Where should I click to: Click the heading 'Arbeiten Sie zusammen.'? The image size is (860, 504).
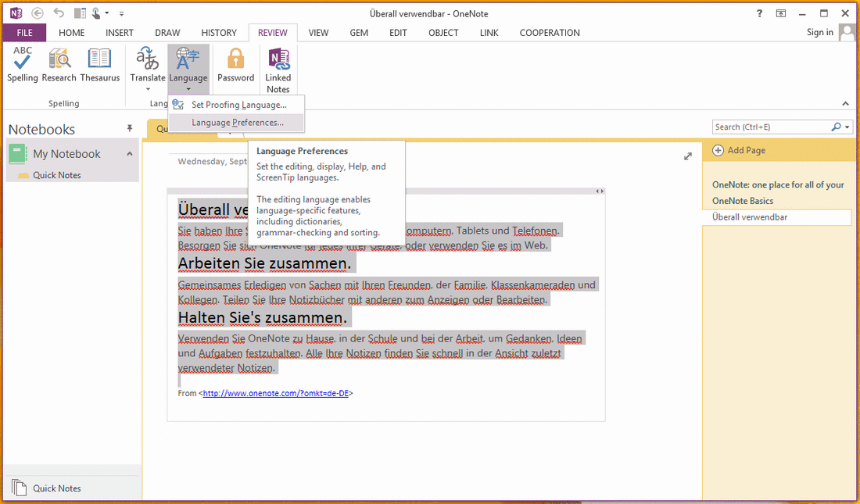tap(264, 264)
